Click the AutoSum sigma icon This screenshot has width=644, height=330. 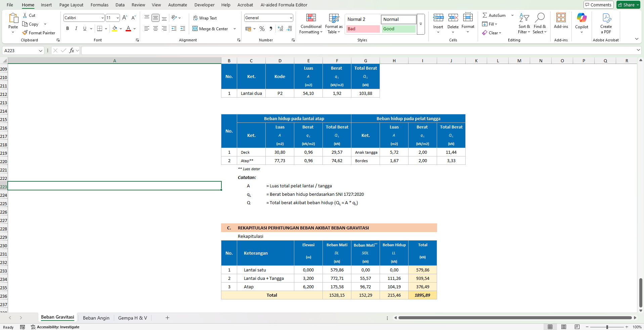485,15
